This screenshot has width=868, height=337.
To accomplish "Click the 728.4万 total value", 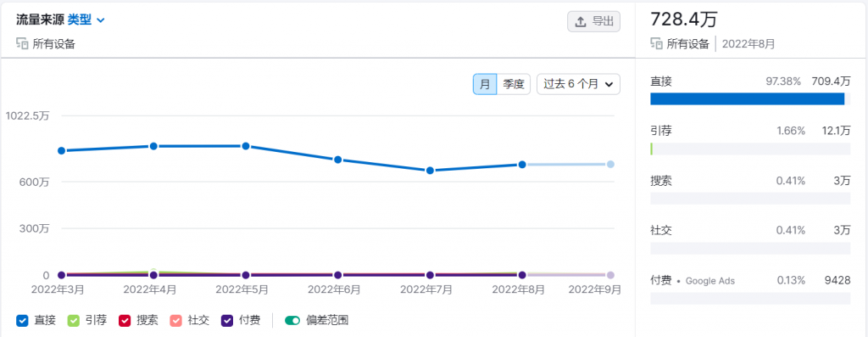I will (x=684, y=20).
